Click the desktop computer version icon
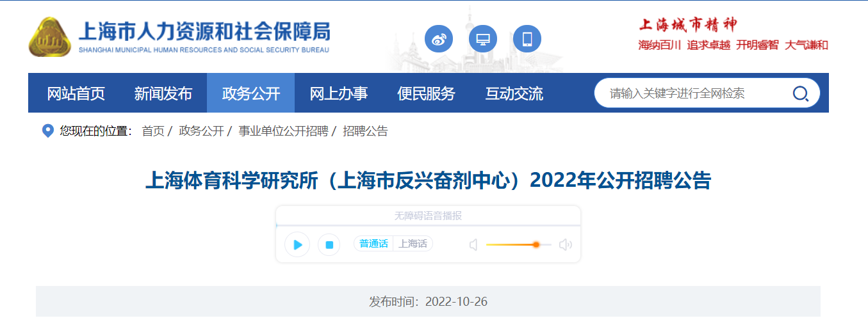The width and height of the screenshot is (868, 325). point(483,39)
